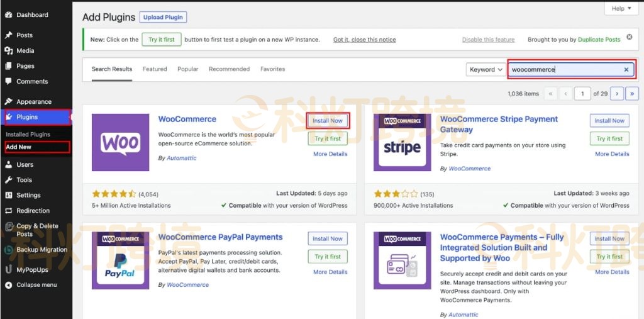Image resolution: width=644 pixels, height=319 pixels.
Task: Open More Details for WooCommerce
Action: pyautogui.click(x=330, y=154)
